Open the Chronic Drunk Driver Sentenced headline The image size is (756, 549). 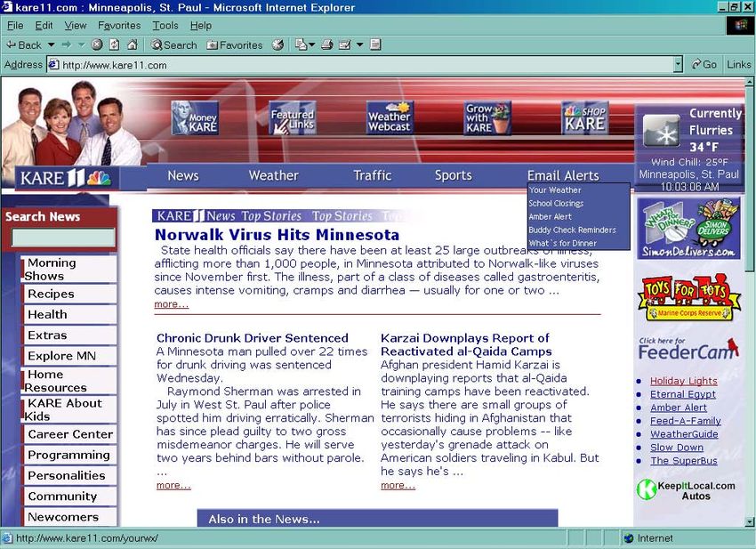253,338
